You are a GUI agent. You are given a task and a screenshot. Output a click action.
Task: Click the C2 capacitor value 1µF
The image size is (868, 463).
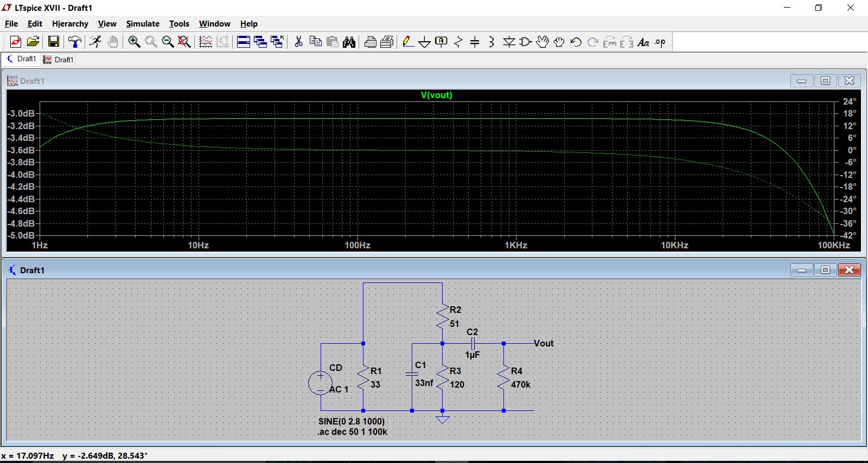(x=473, y=355)
